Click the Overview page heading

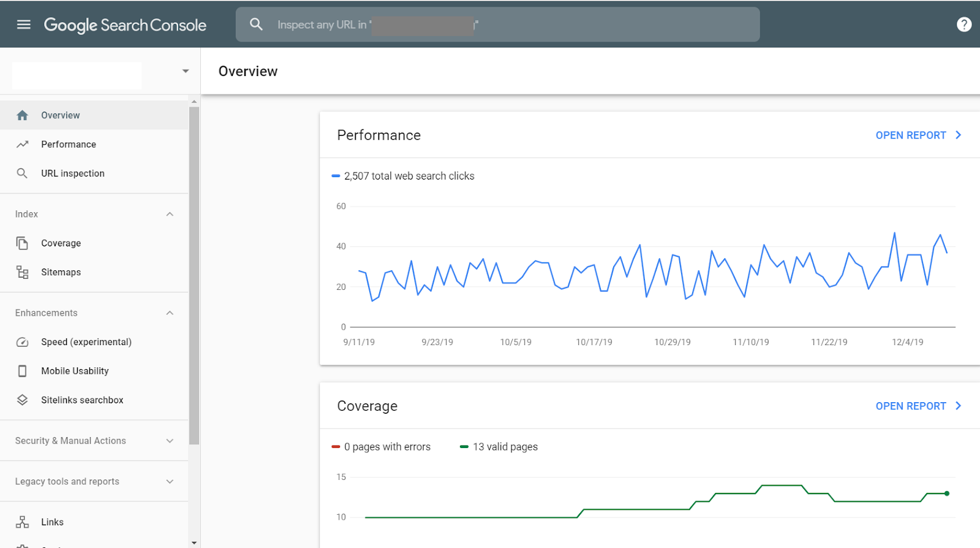pos(248,72)
